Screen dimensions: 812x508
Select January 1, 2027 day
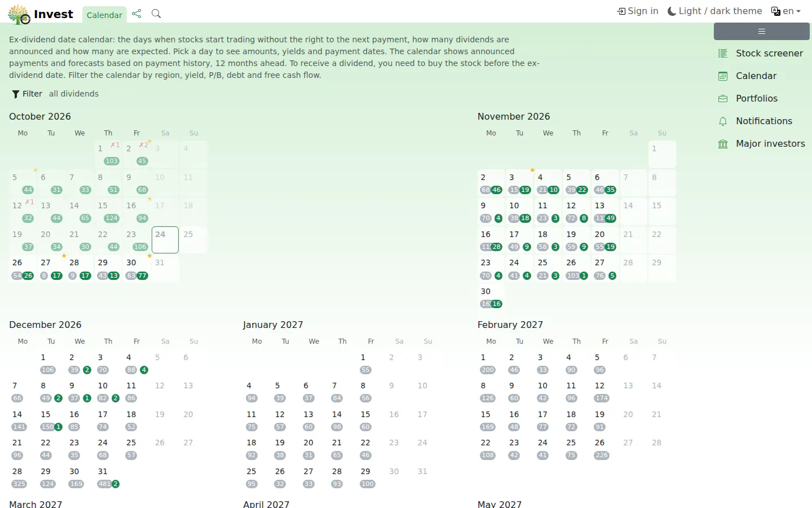pyautogui.click(x=370, y=363)
